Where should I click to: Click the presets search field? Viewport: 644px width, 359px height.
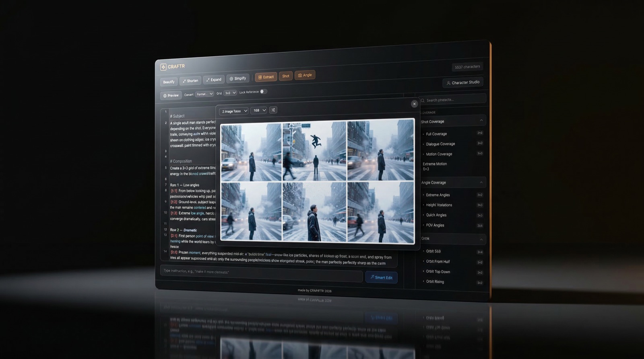pyautogui.click(x=453, y=99)
